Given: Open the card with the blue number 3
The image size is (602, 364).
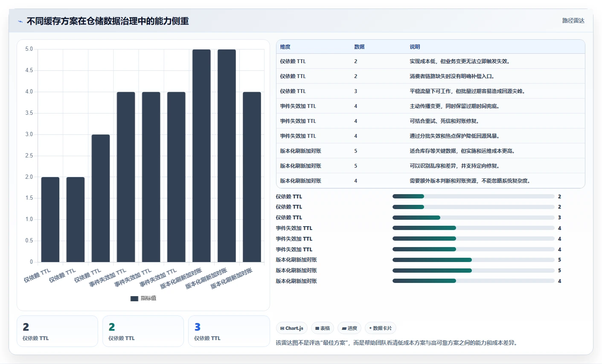Looking at the screenshot, I should [x=229, y=331].
